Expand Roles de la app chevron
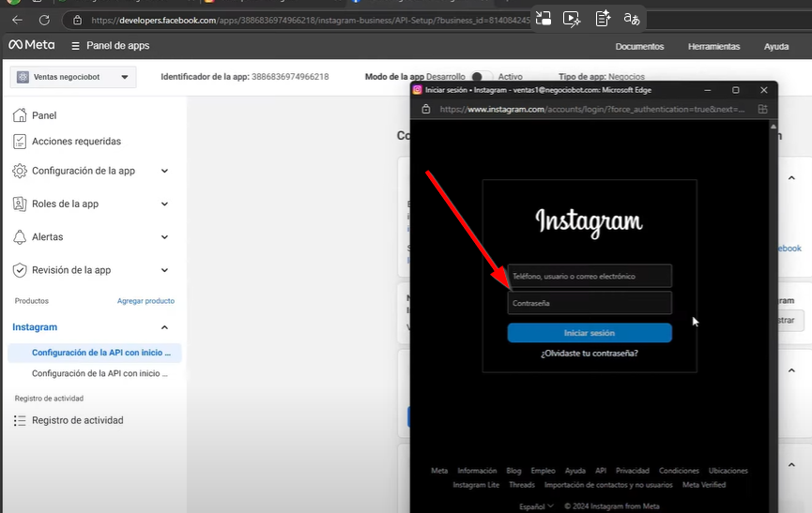Screen dimensions: 812x513 pyautogui.click(x=164, y=204)
